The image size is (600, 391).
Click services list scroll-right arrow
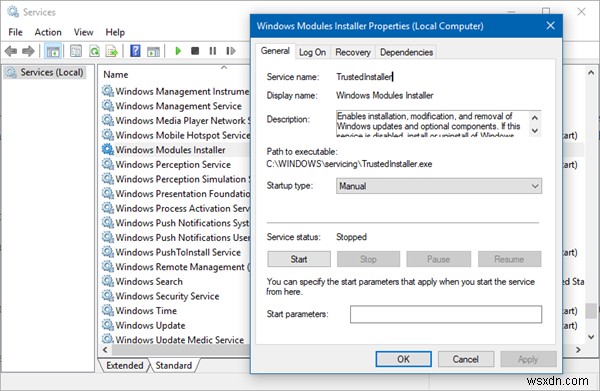pyautogui.click(x=578, y=350)
